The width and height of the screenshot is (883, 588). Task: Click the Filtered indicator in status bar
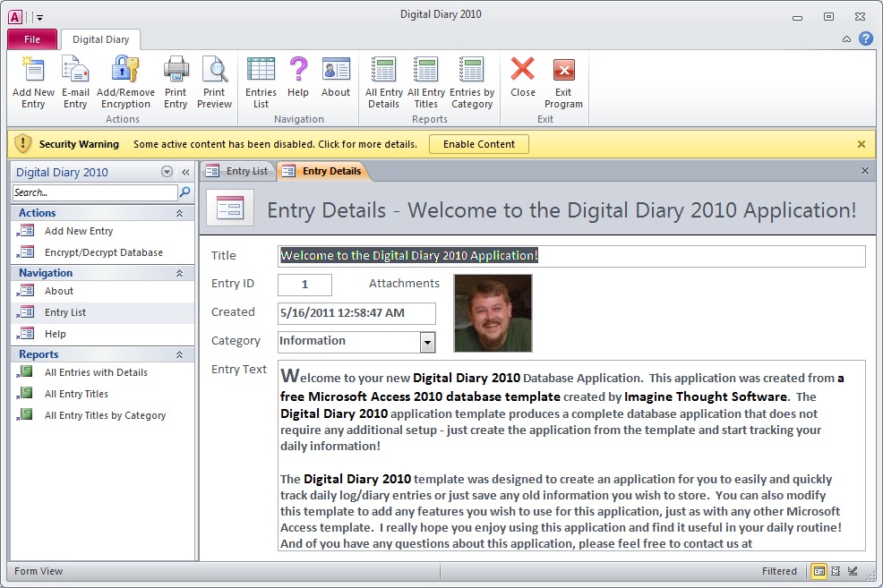[x=779, y=571]
